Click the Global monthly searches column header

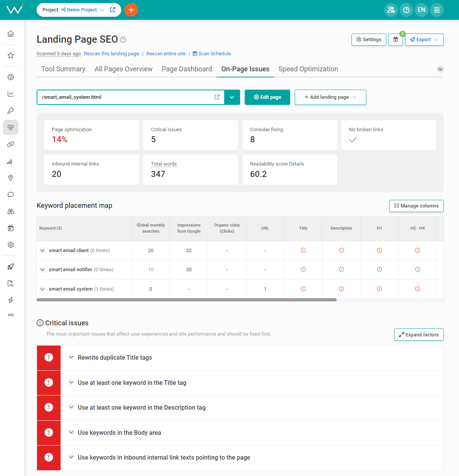tap(151, 228)
